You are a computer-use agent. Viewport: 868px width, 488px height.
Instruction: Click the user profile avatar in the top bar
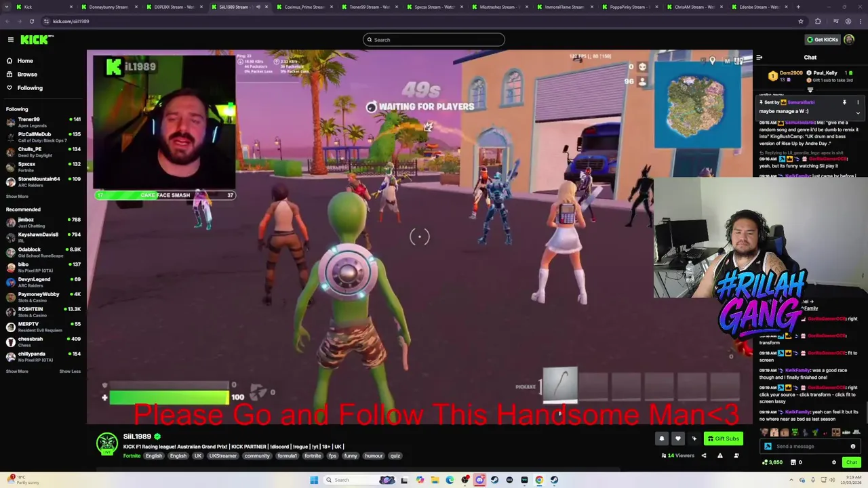pyautogui.click(x=850, y=40)
